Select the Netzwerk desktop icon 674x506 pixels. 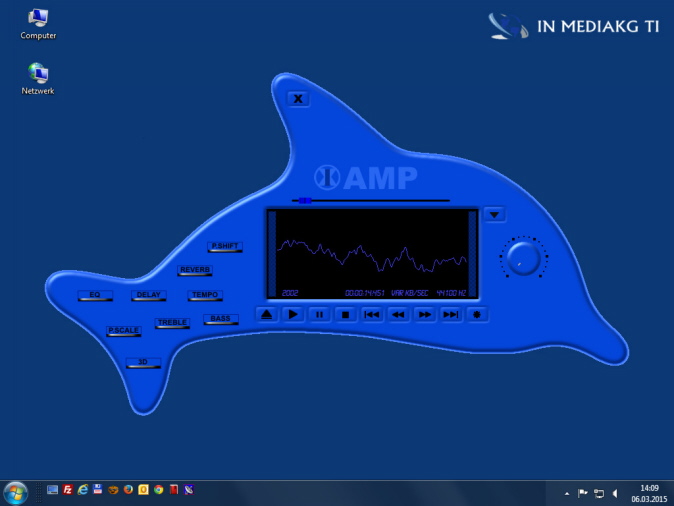[x=38, y=79]
